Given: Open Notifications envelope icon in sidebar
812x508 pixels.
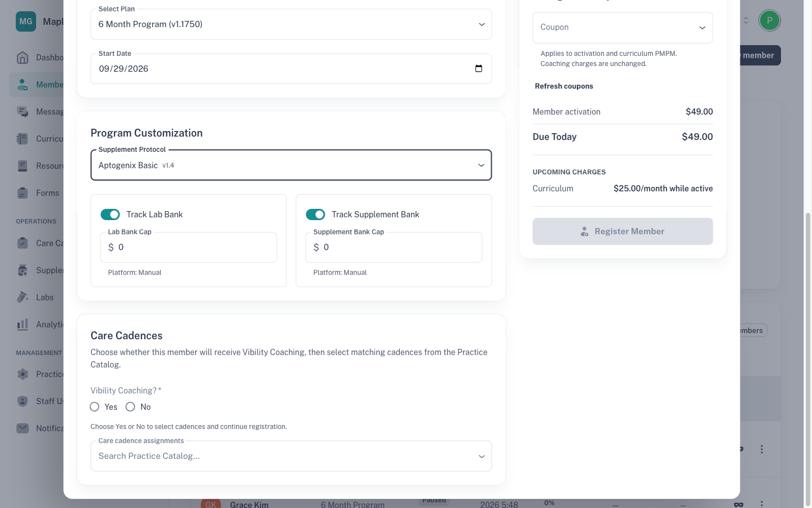Looking at the screenshot, I should [x=23, y=428].
